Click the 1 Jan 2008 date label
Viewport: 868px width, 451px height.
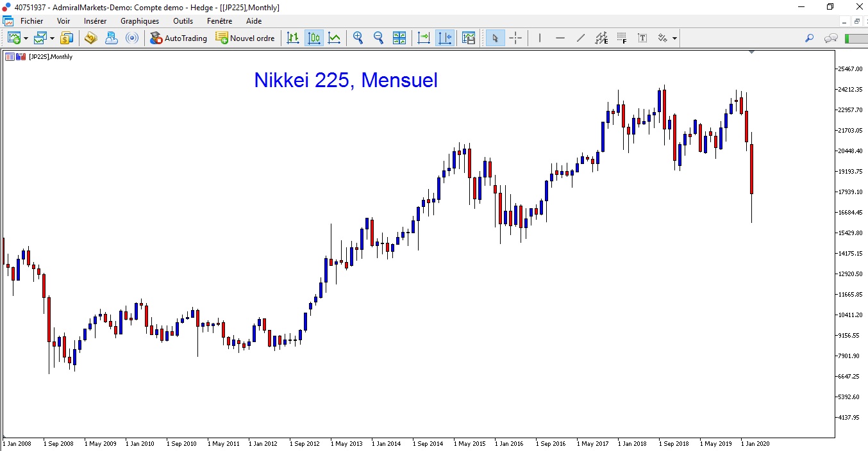point(17,443)
